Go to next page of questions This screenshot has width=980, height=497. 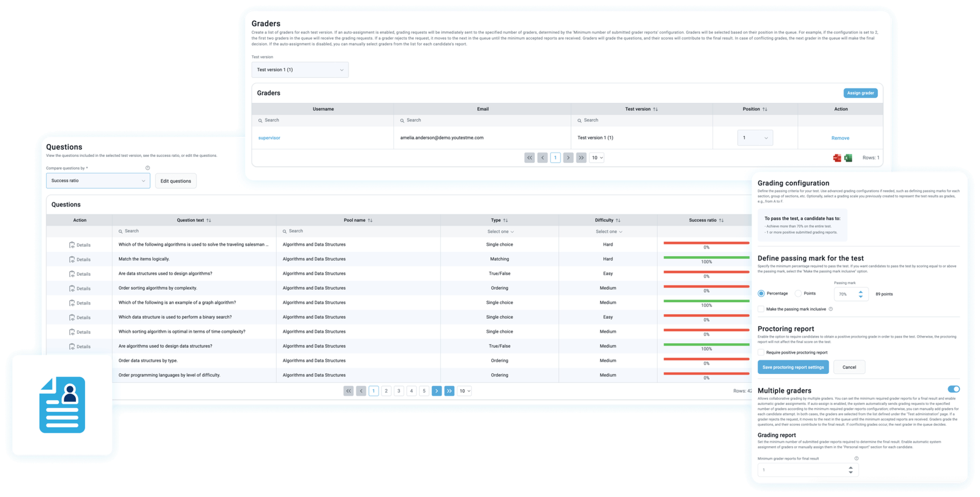[x=436, y=391]
